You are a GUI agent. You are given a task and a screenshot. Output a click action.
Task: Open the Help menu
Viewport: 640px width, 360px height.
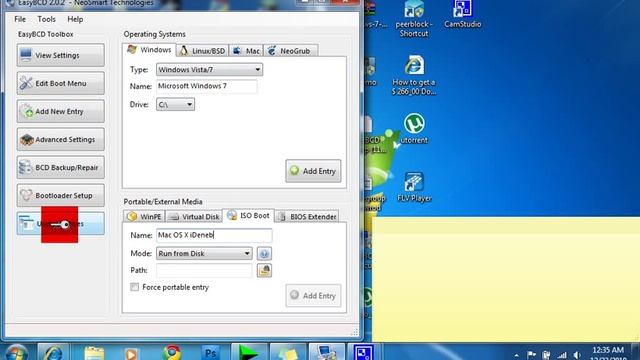(75, 19)
